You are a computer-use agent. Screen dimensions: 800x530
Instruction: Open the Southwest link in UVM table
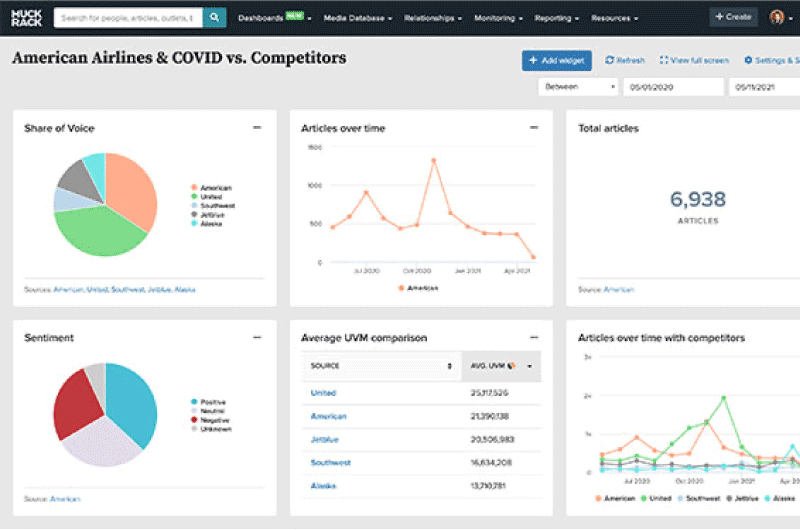pyautogui.click(x=331, y=462)
